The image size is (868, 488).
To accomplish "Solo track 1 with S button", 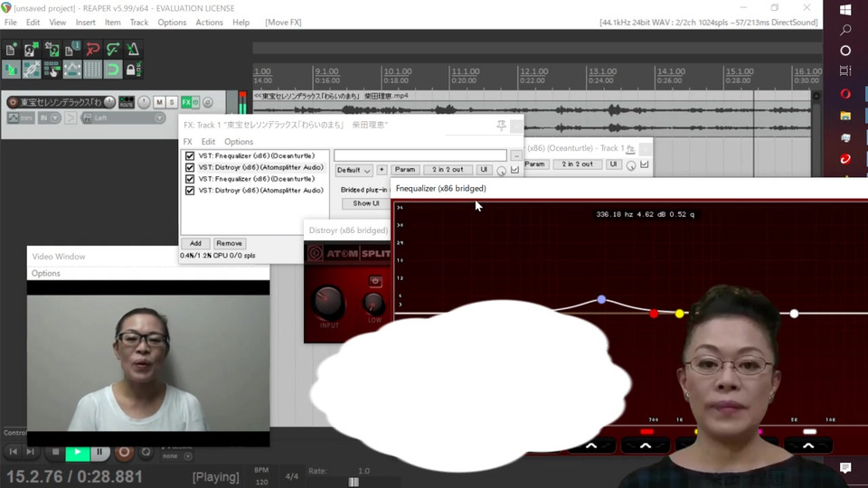I will (x=172, y=102).
